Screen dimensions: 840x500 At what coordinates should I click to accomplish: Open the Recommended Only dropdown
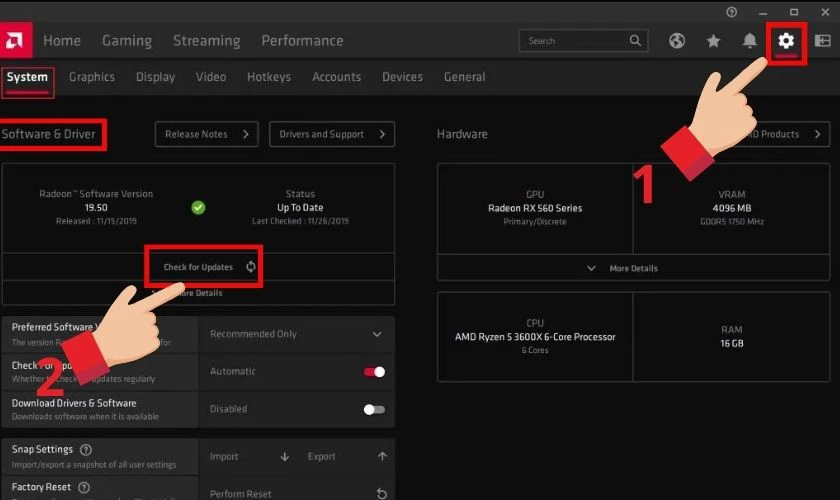click(296, 334)
